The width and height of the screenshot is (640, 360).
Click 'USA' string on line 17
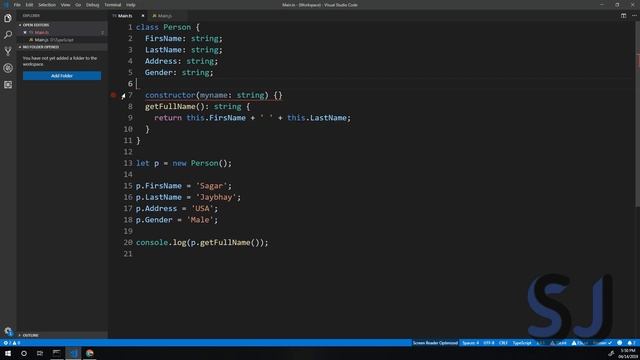click(x=202, y=208)
